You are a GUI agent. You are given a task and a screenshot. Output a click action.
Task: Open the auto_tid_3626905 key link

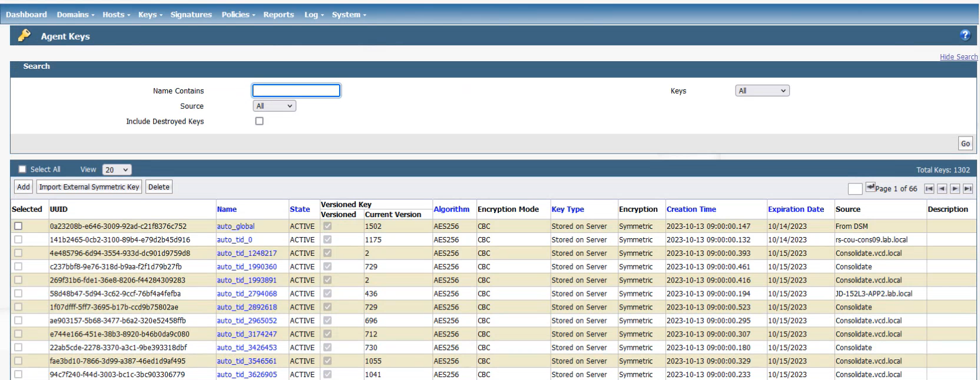247,375
